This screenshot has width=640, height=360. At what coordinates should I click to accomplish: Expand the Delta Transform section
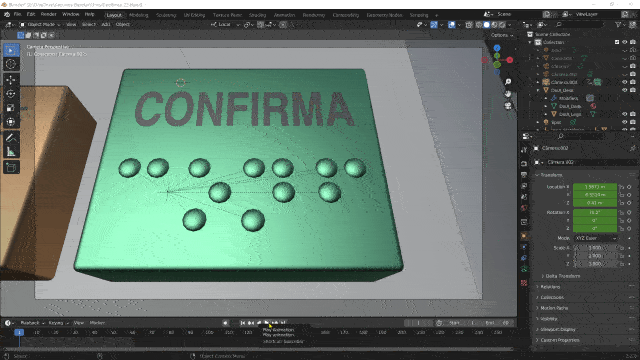(562, 276)
